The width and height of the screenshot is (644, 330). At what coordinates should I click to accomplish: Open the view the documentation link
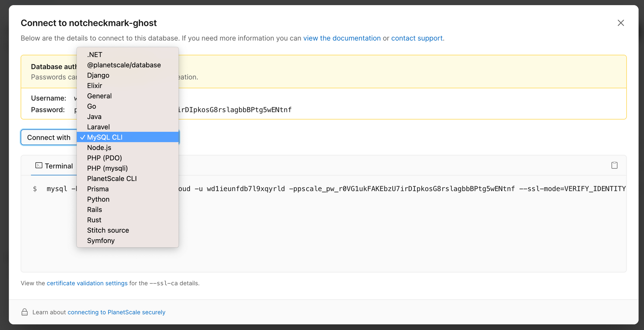pyautogui.click(x=342, y=38)
